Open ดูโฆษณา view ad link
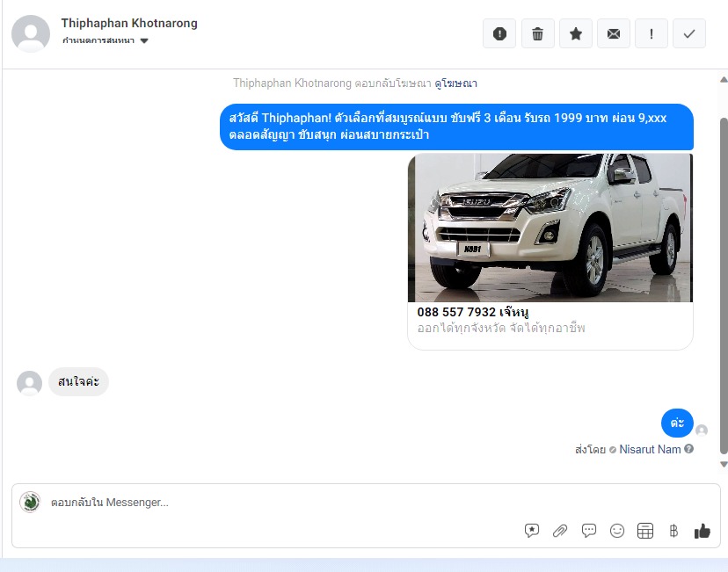Viewport: 728px width, 572px height. [x=456, y=83]
